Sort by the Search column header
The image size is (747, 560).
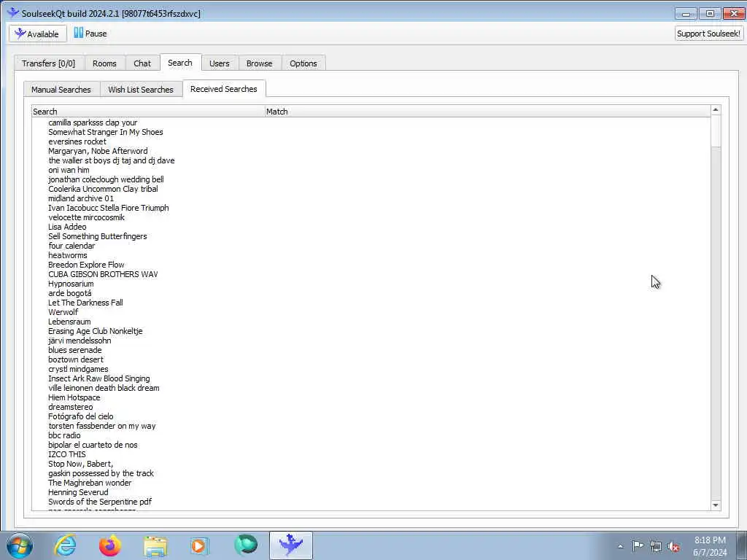click(x=148, y=112)
